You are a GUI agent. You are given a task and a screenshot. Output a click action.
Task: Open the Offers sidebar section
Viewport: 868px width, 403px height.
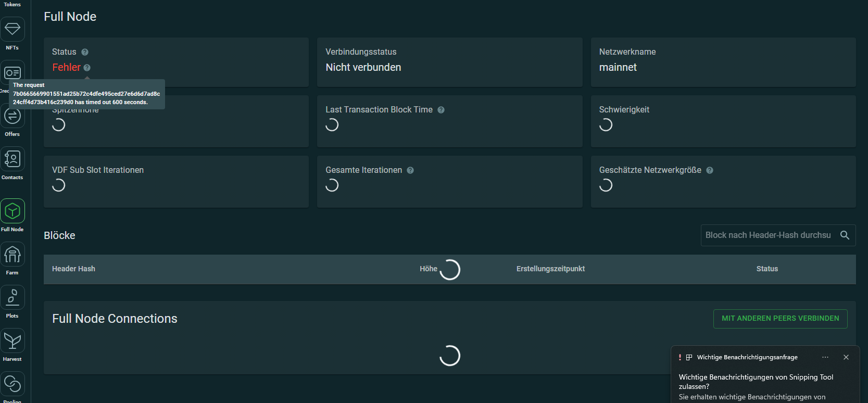pos(12,116)
